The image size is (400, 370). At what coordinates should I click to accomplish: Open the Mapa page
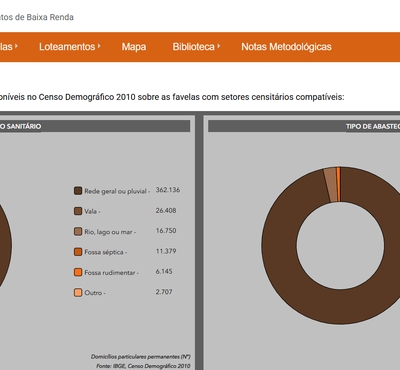tap(134, 47)
